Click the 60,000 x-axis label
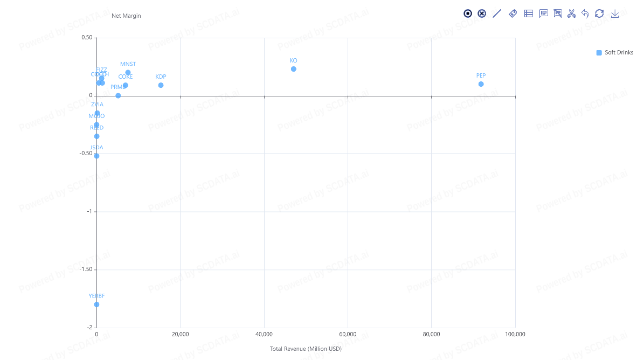Viewport: 644px width, 360px height. [348, 334]
